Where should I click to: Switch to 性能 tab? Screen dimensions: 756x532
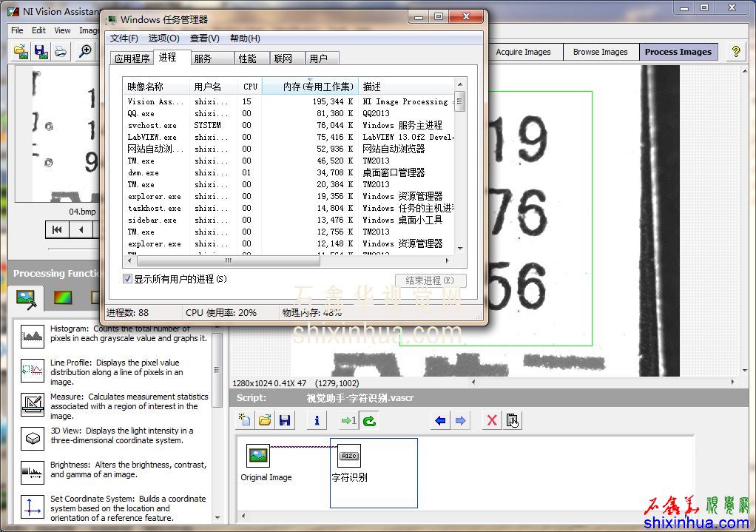(252, 58)
